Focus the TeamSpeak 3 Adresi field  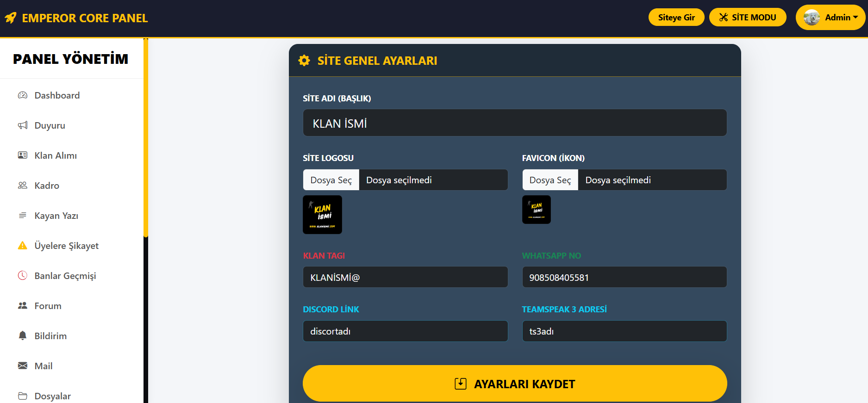pos(624,331)
